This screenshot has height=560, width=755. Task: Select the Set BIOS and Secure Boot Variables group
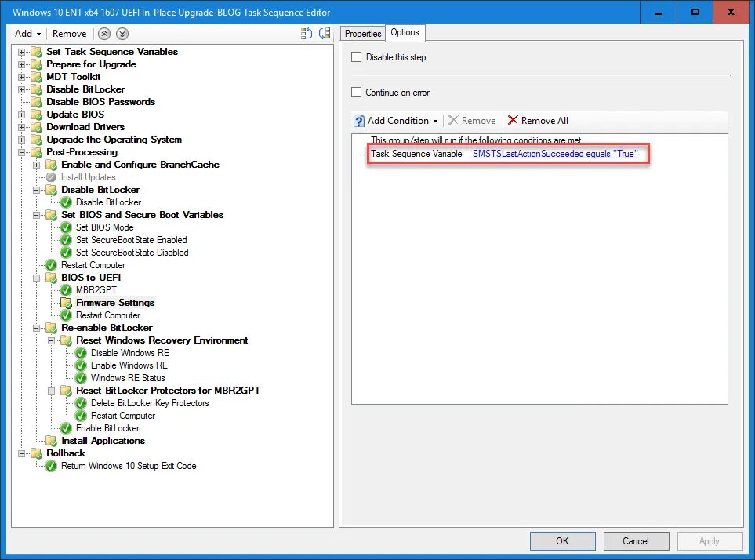[x=142, y=215]
